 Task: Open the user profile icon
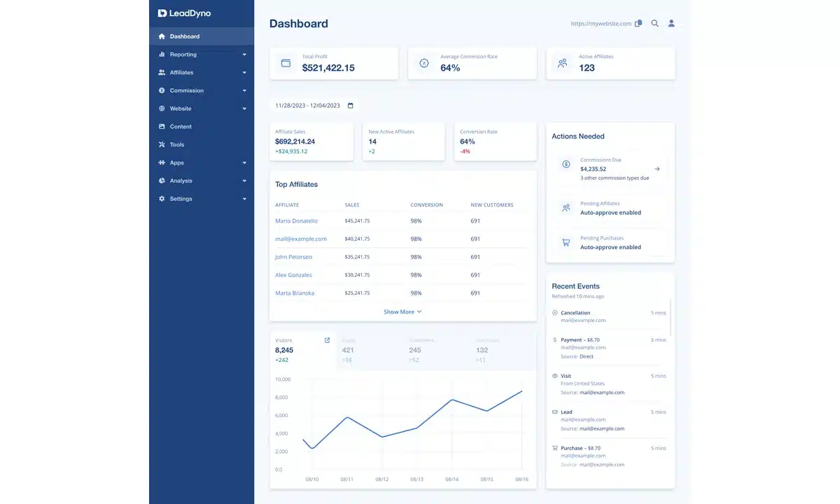[671, 23]
